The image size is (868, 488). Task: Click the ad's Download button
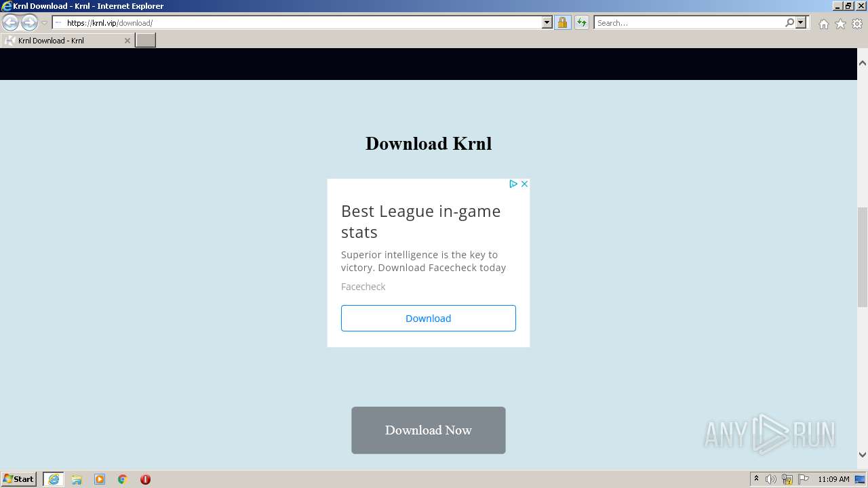click(x=429, y=318)
